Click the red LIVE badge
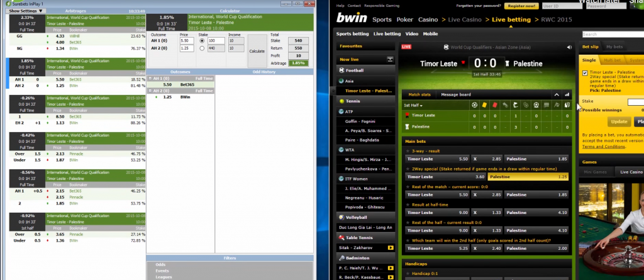The width and height of the screenshot is (644, 280). click(406, 47)
